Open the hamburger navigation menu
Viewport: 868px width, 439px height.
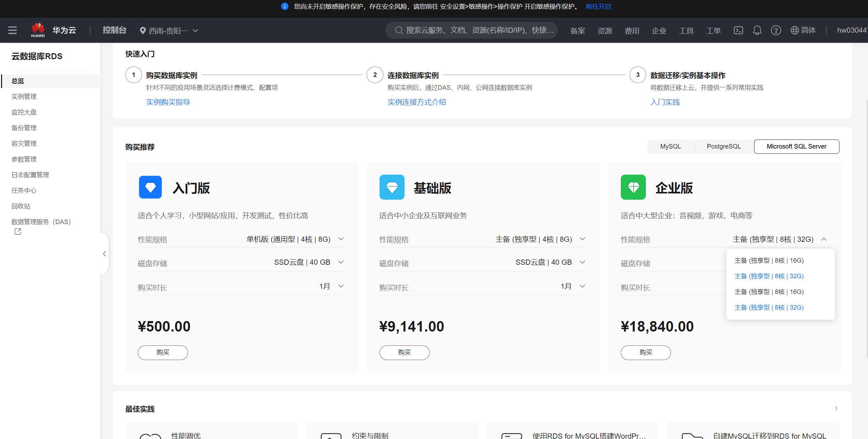coord(13,30)
